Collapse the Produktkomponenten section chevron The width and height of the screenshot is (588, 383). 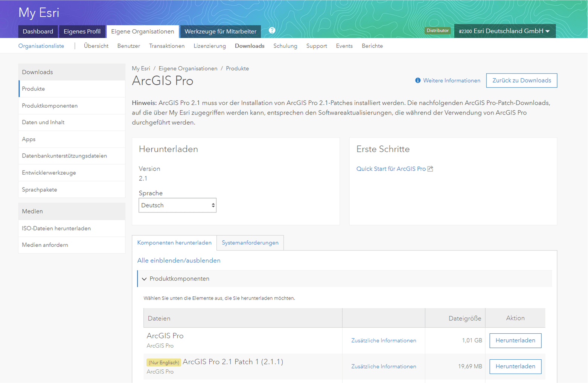(x=144, y=279)
